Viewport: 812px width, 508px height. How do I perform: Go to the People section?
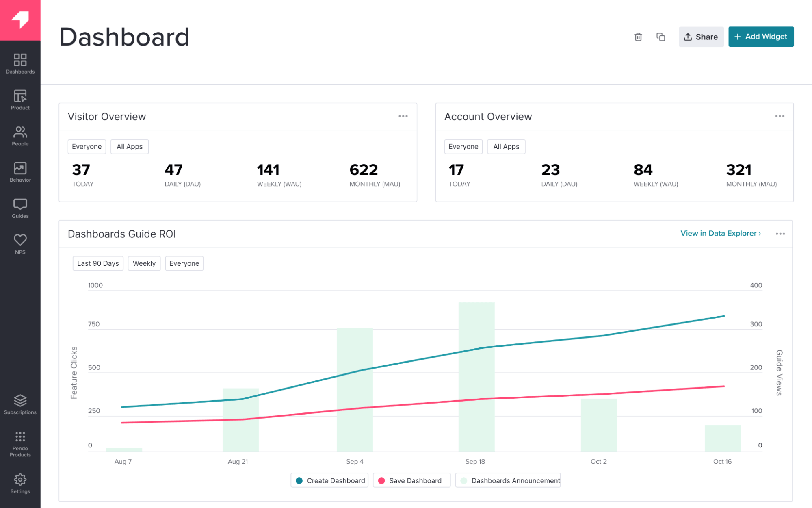[x=20, y=136]
